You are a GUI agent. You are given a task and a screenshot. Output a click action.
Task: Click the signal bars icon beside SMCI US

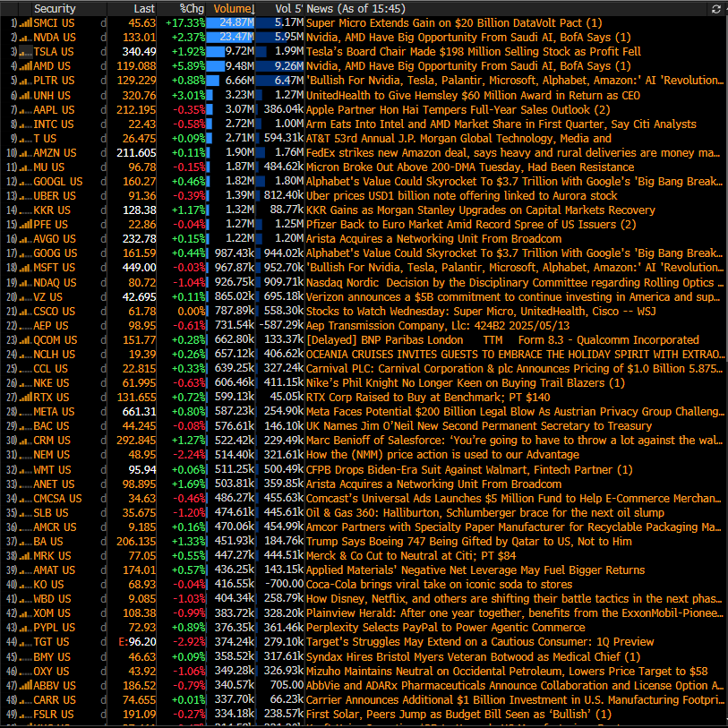[26, 23]
